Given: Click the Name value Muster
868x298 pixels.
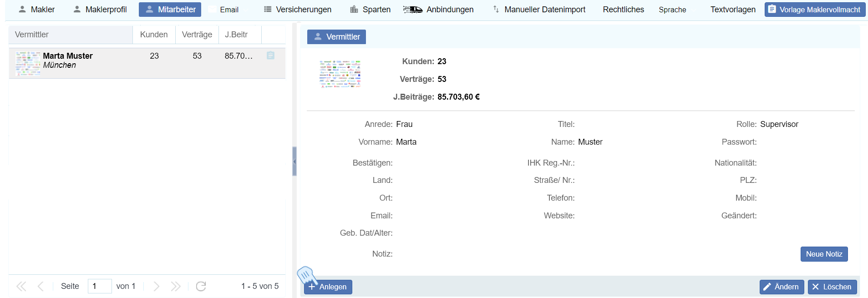Looking at the screenshot, I should (590, 142).
